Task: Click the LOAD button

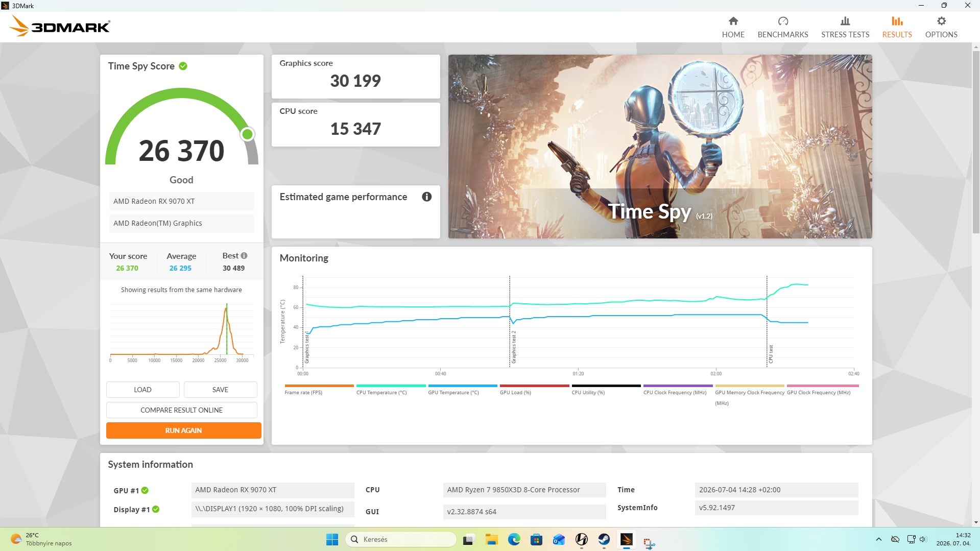Action: 142,389
